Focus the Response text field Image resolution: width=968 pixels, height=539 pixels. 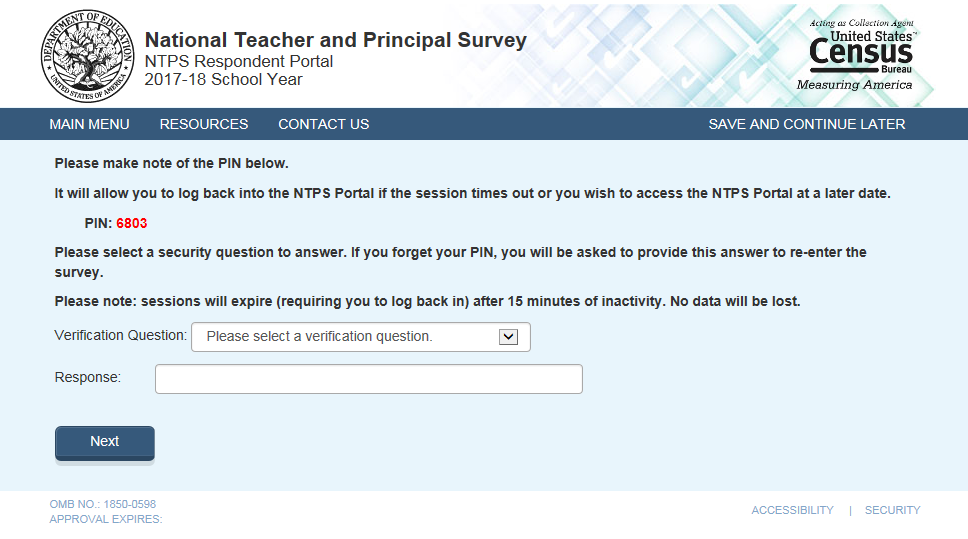[x=368, y=379]
